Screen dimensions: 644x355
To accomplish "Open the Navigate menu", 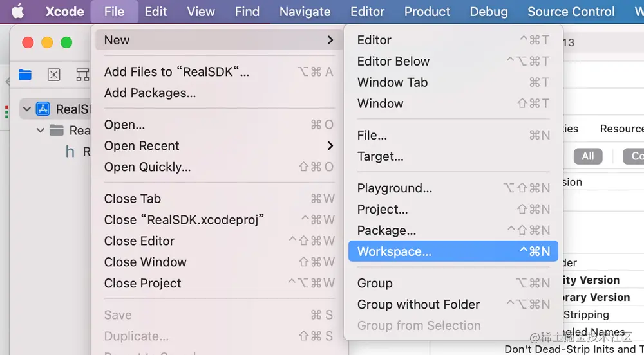I will [305, 12].
